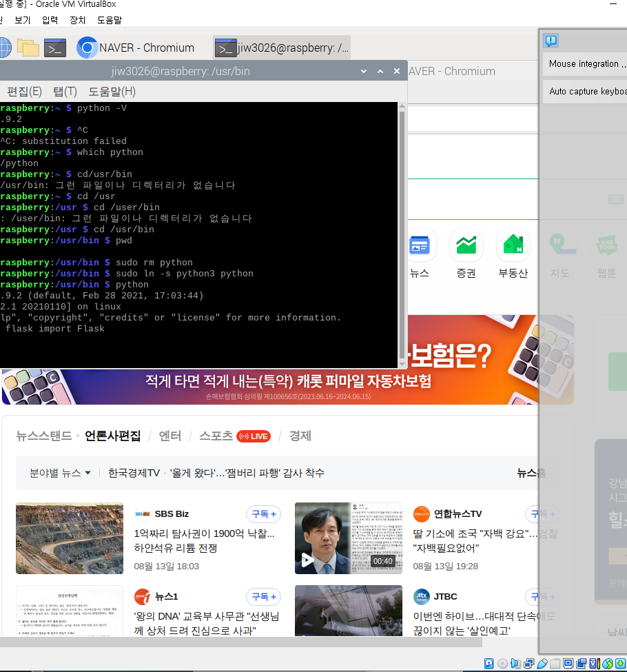Open the Auto capture keyboard notification
This screenshot has height=672, width=627.
[x=584, y=91]
